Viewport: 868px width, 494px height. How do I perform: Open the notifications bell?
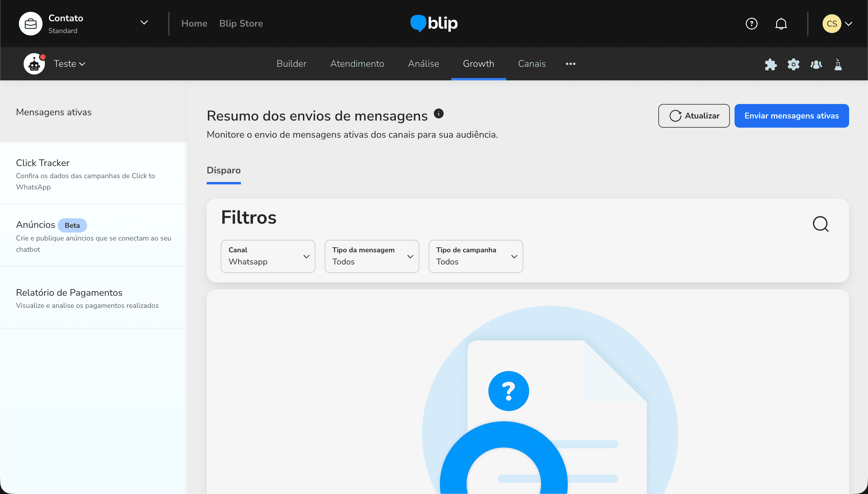781,23
